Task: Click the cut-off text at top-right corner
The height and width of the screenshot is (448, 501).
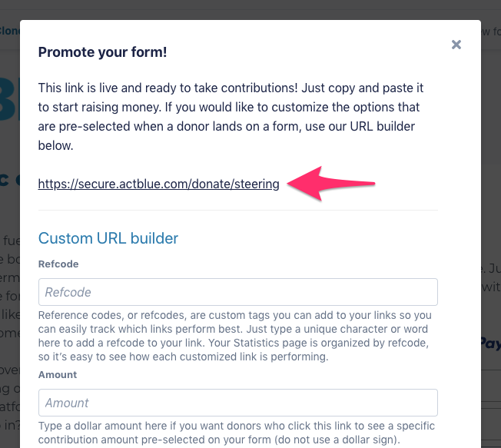Action: pos(490,31)
